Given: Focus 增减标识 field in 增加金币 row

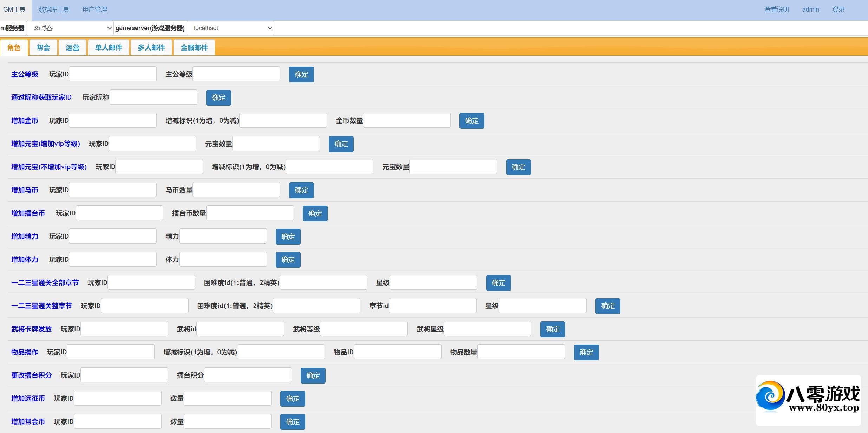Looking at the screenshot, I should tap(283, 120).
